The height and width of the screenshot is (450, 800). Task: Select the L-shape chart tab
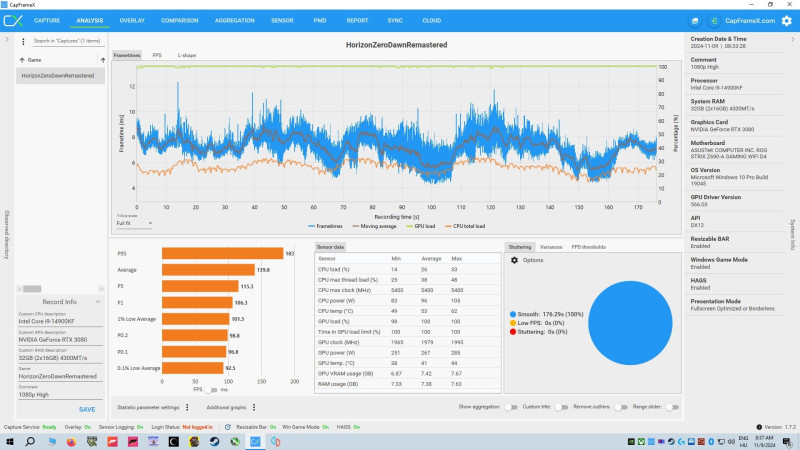pos(187,55)
